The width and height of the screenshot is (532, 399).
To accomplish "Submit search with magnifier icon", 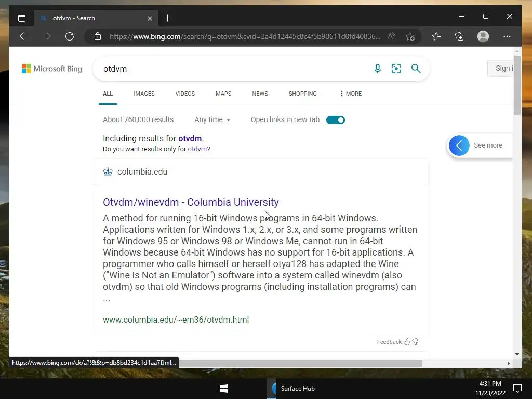I will (416, 69).
